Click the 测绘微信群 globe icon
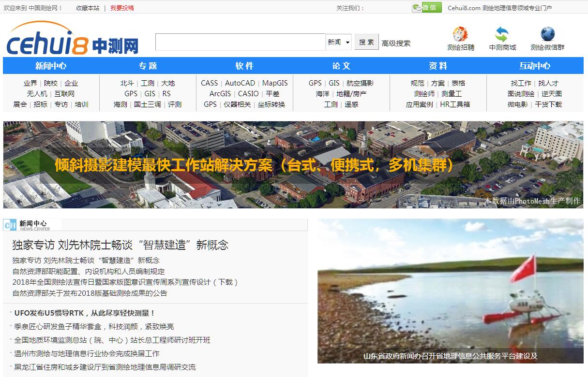 pyautogui.click(x=547, y=35)
